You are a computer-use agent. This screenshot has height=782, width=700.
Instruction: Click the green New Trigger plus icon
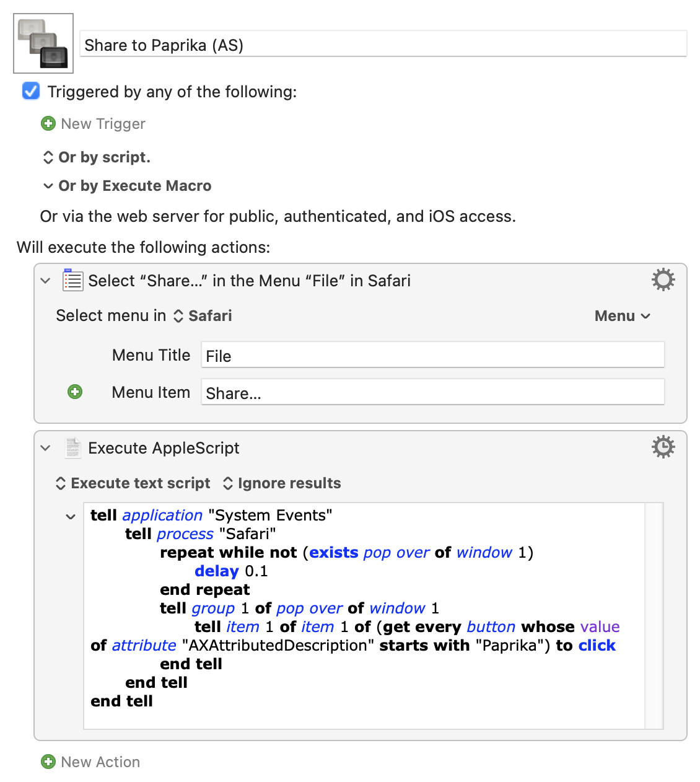48,124
